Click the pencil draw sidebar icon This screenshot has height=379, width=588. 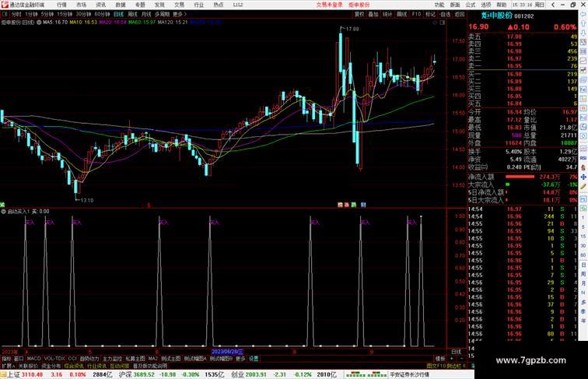[x=583, y=187]
